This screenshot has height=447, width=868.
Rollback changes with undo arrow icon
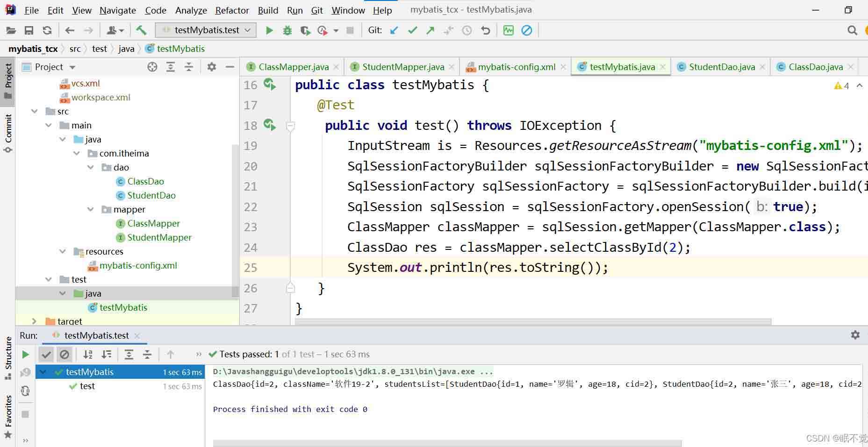click(x=486, y=30)
